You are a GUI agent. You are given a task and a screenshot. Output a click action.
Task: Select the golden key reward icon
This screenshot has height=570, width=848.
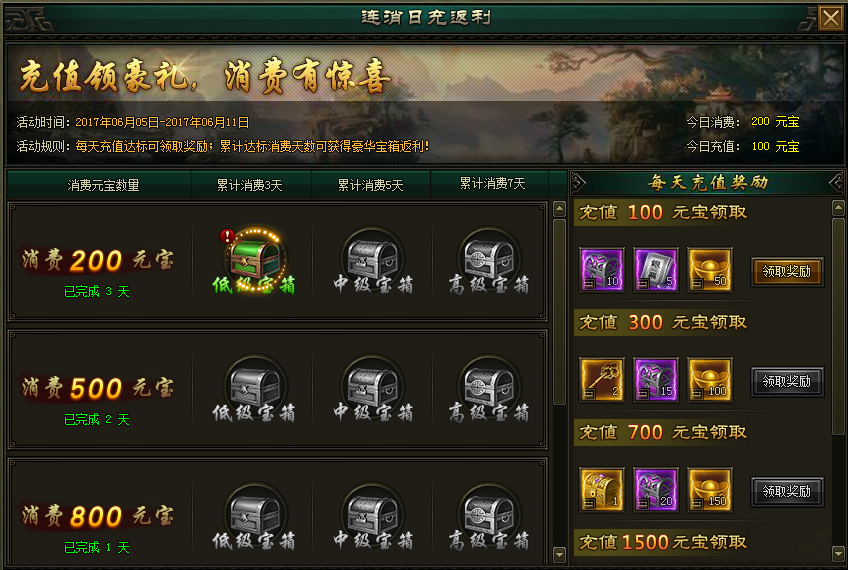[x=602, y=380]
